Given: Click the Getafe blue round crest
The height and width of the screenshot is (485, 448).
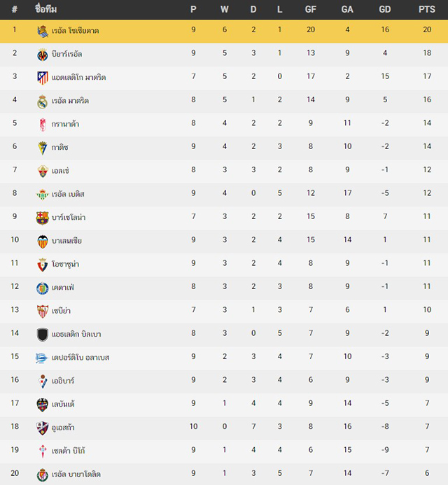Looking at the screenshot, I should pos(43,288).
